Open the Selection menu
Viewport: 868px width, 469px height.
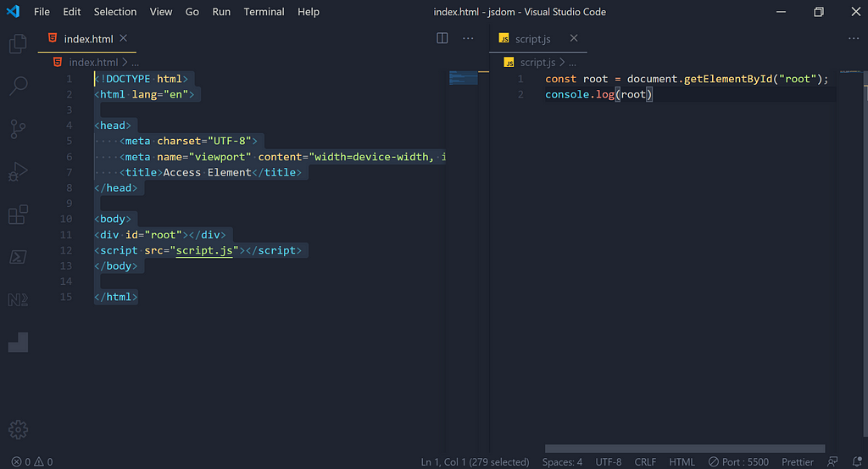pos(115,12)
